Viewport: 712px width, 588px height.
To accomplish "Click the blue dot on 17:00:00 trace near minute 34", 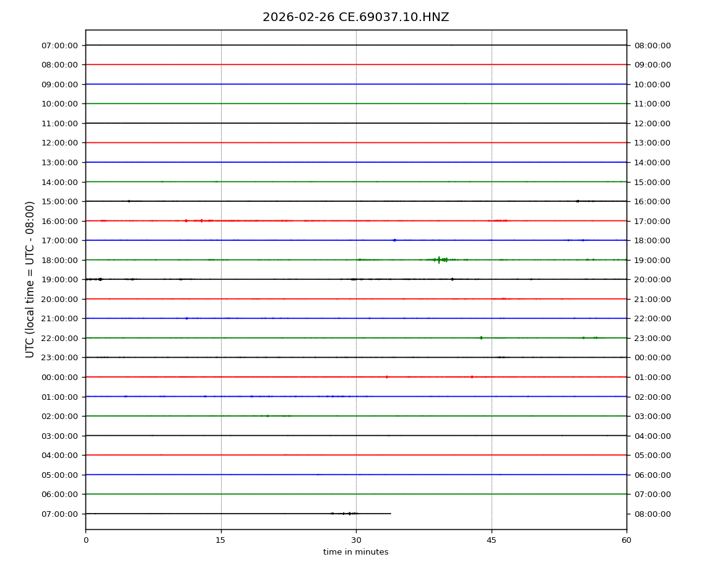I will pyautogui.click(x=394, y=240).
